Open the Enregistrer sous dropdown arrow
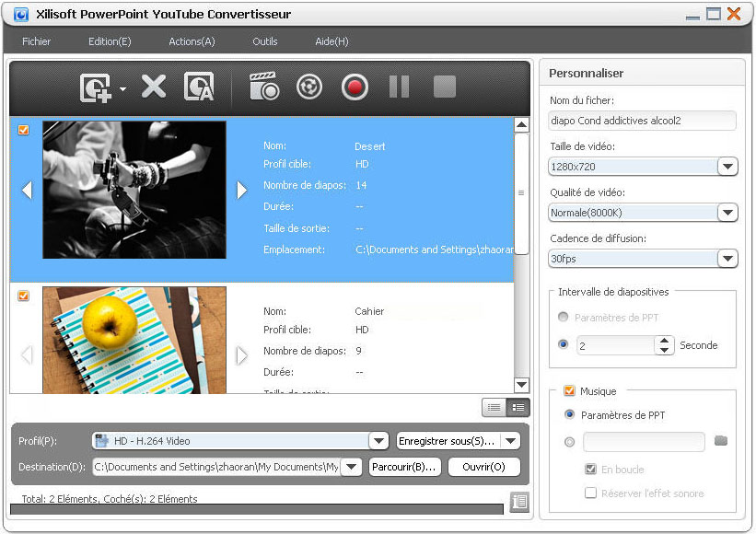 (x=510, y=440)
